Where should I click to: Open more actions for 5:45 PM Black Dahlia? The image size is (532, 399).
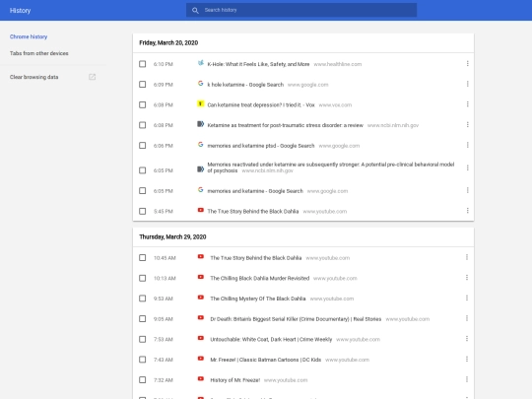click(468, 211)
